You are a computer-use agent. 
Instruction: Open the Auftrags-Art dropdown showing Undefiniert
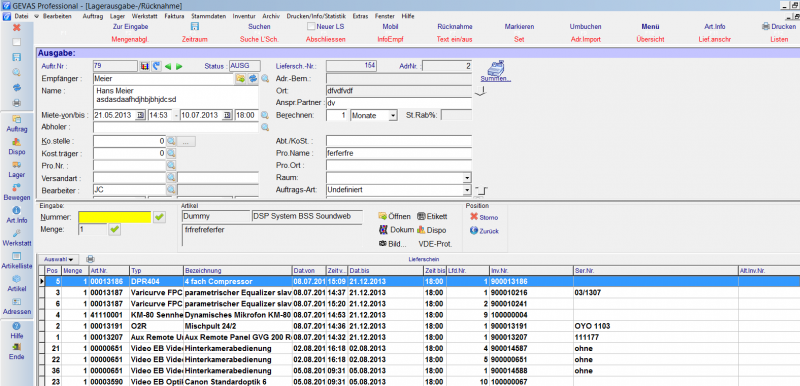467,190
